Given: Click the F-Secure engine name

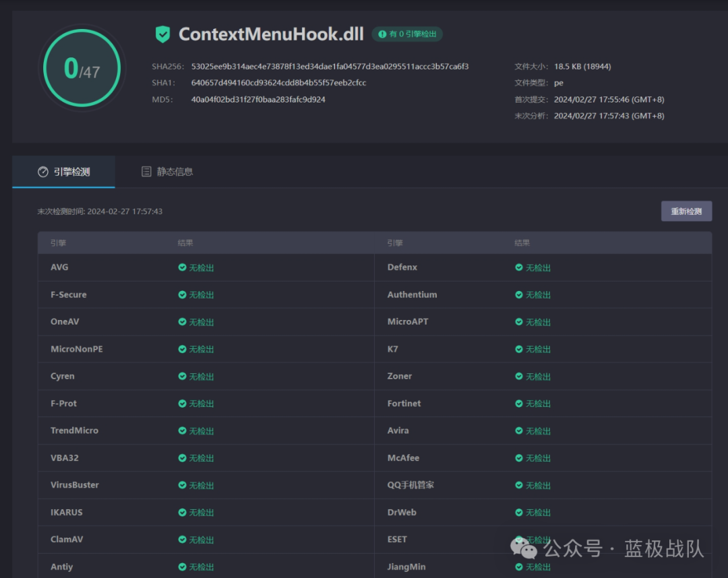Looking at the screenshot, I should (68, 294).
